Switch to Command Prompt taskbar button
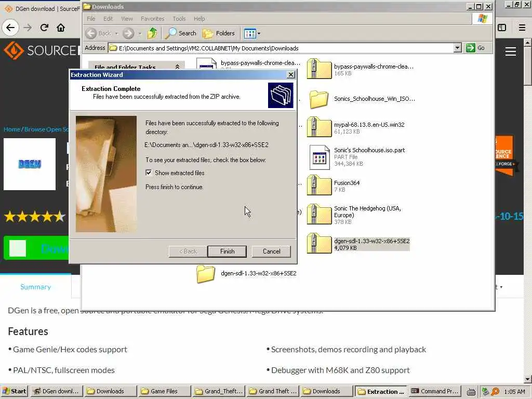Viewport: 532px width, 399px height. pos(435,391)
